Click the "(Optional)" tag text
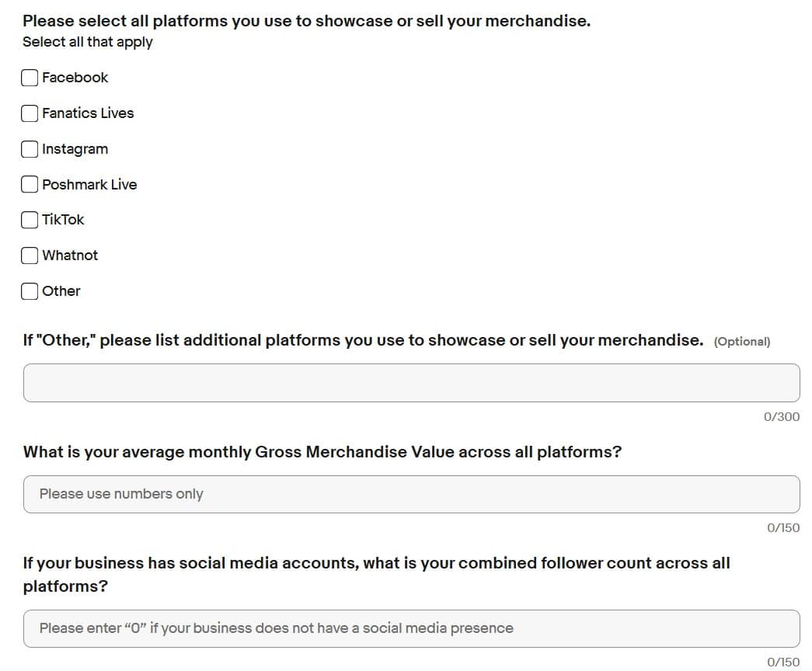Viewport: 812px width, 671px height. (x=741, y=342)
